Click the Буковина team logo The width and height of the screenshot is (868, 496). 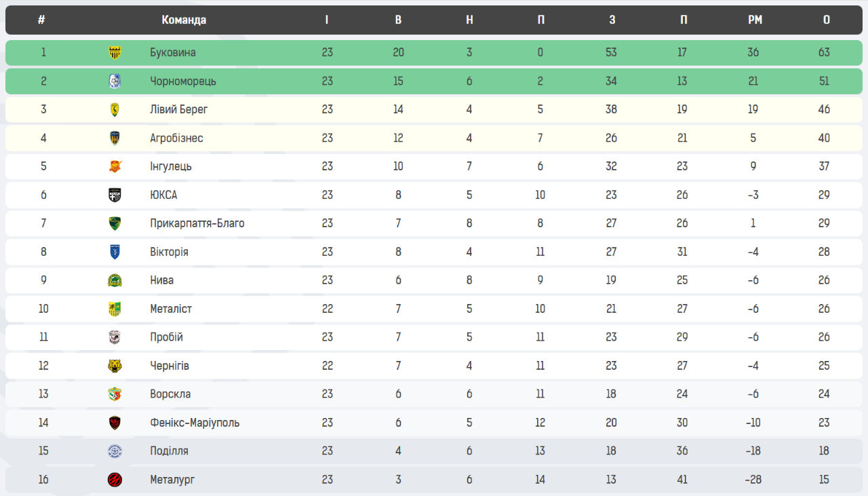click(115, 53)
